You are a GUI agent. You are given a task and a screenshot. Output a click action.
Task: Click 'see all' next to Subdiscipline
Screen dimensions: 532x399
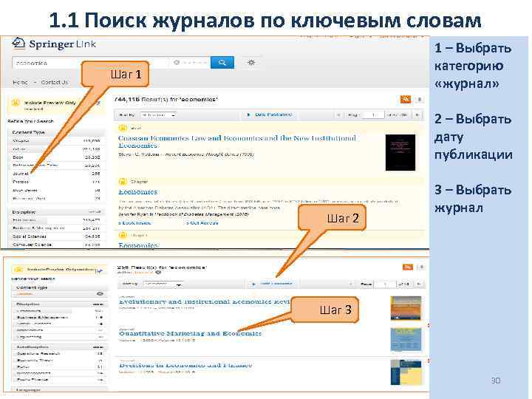click(x=98, y=347)
